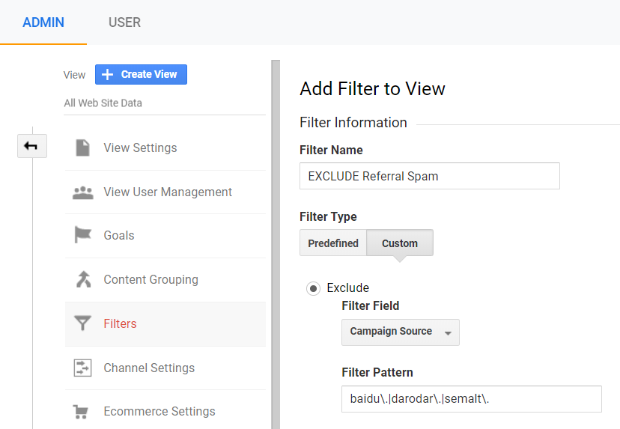The height and width of the screenshot is (429, 620).
Task: Click the Ecommerce Settings cart icon
Action: pyautogui.click(x=81, y=412)
